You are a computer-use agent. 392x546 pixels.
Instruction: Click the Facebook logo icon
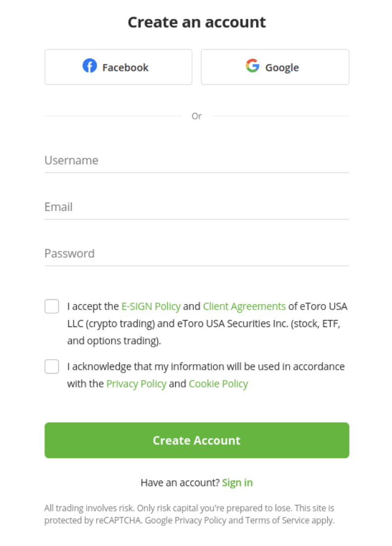click(90, 65)
